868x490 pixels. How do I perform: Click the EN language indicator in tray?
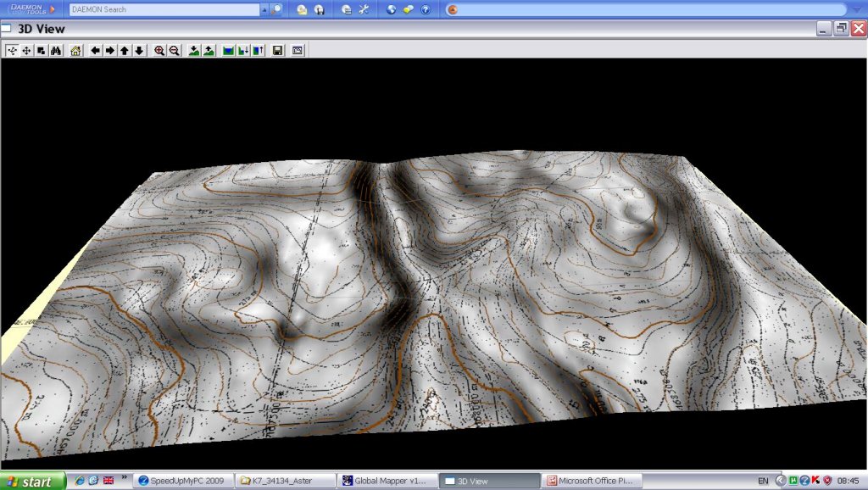pyautogui.click(x=763, y=481)
